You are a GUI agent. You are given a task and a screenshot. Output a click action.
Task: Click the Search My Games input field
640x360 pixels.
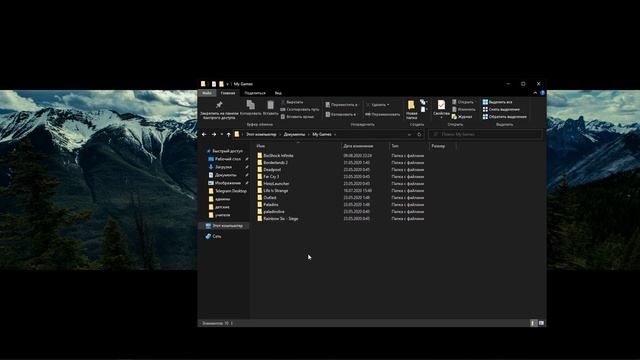pos(486,134)
